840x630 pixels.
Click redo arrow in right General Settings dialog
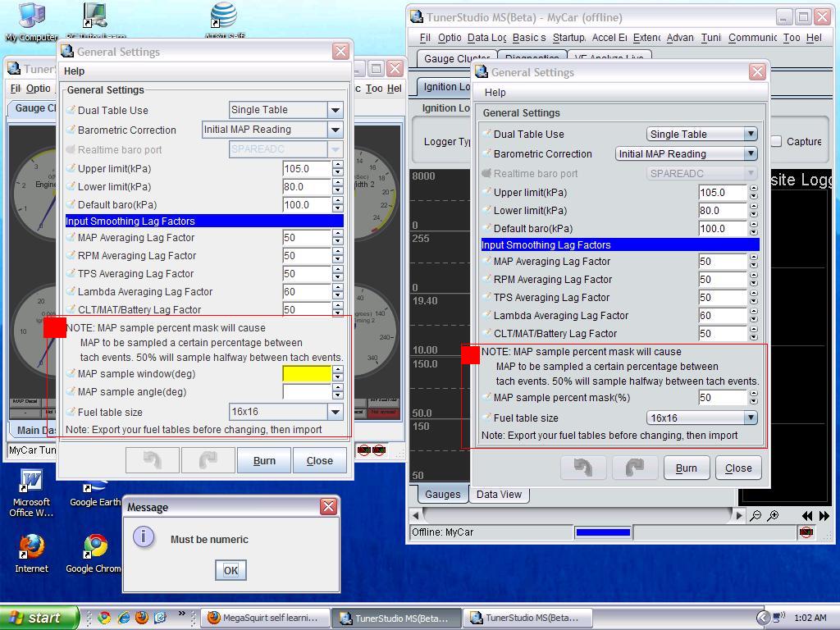click(634, 468)
